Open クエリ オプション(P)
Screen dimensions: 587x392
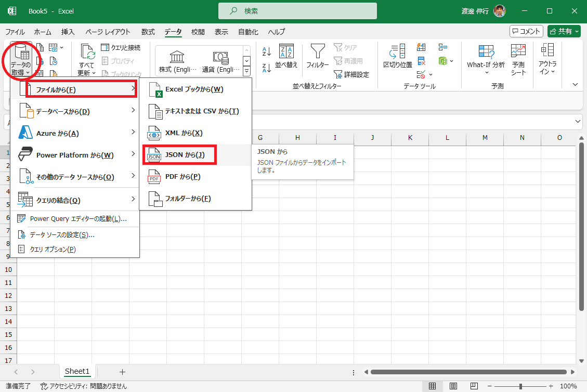pos(75,250)
